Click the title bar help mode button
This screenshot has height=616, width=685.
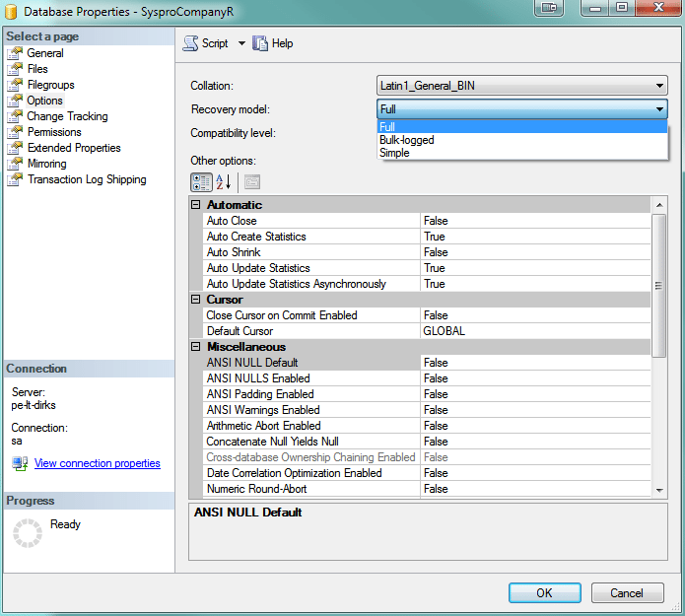click(549, 8)
